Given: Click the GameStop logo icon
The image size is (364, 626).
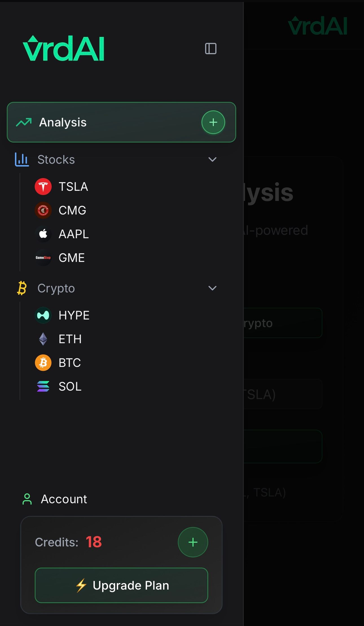Looking at the screenshot, I should click(x=43, y=258).
